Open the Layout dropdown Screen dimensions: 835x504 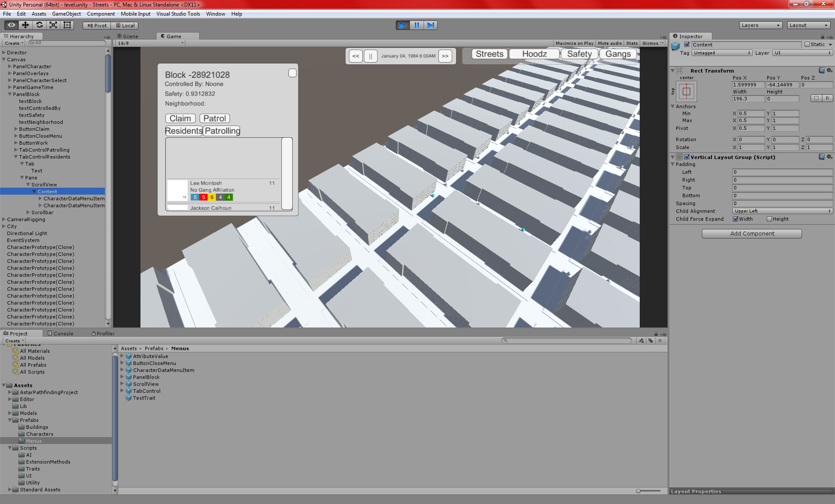(x=809, y=25)
